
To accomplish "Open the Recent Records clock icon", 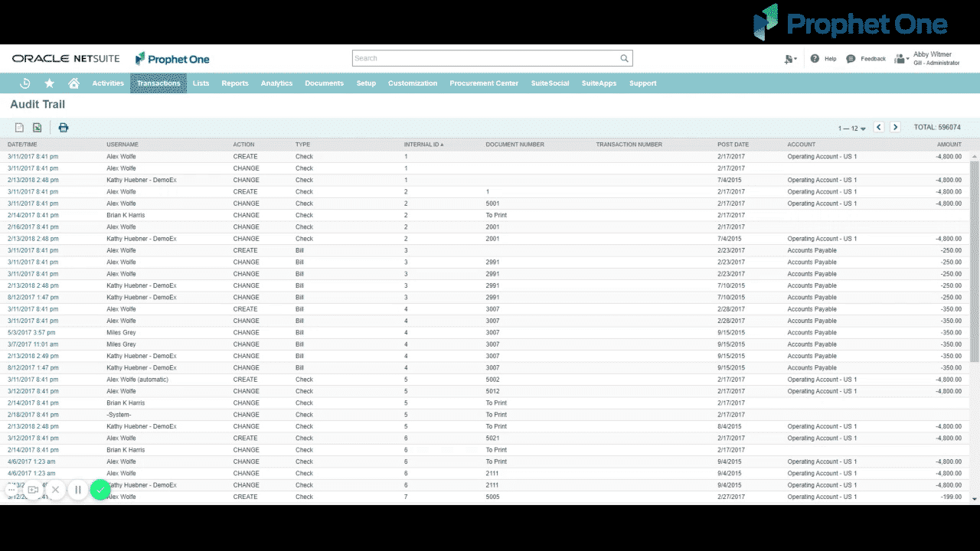I will [x=23, y=83].
